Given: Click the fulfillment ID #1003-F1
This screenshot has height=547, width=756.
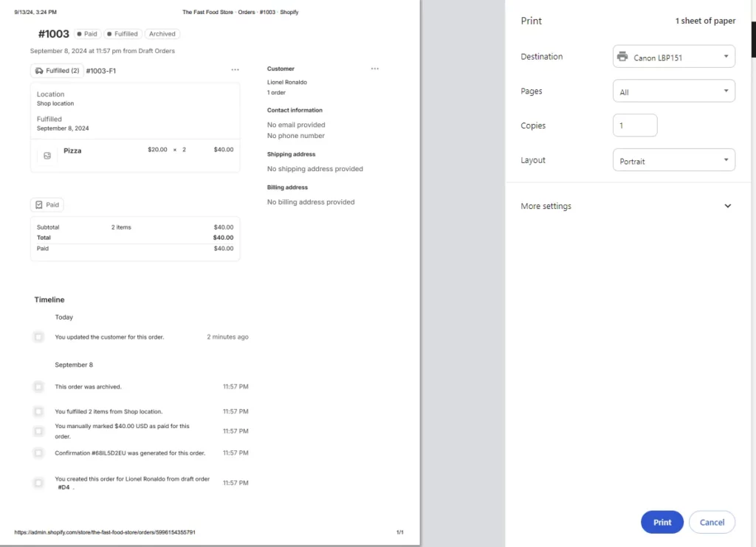Looking at the screenshot, I should click(100, 71).
